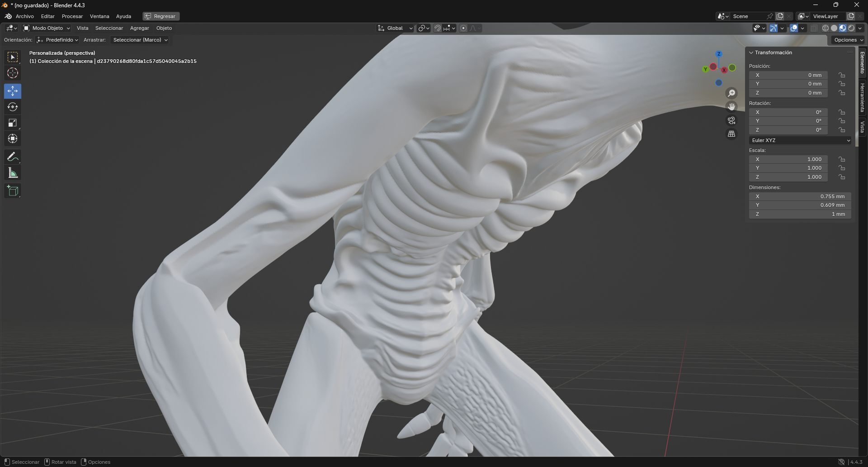The image size is (868, 467).
Task: Click the Add Cube tool
Action: pos(13,191)
